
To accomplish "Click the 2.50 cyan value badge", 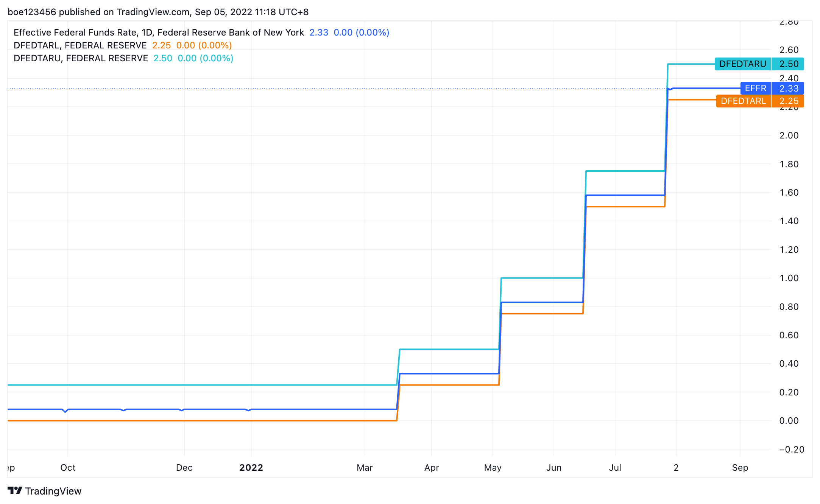I will coord(789,64).
